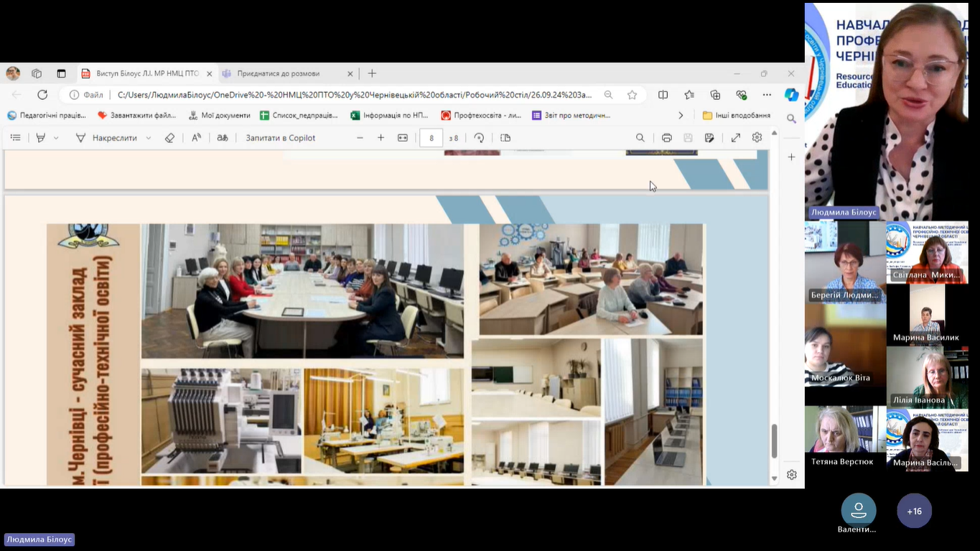Toggle the browser split screen view
Viewport: 980px width, 551px height.
[x=663, y=95]
